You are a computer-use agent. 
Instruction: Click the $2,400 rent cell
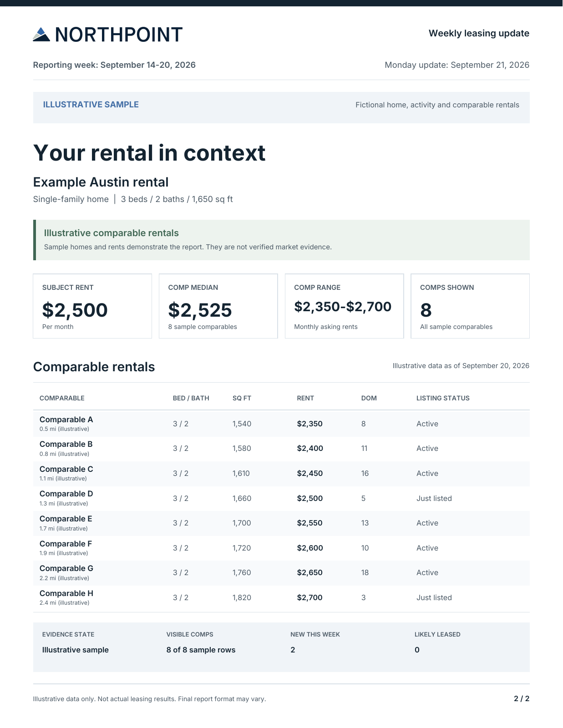coord(310,449)
